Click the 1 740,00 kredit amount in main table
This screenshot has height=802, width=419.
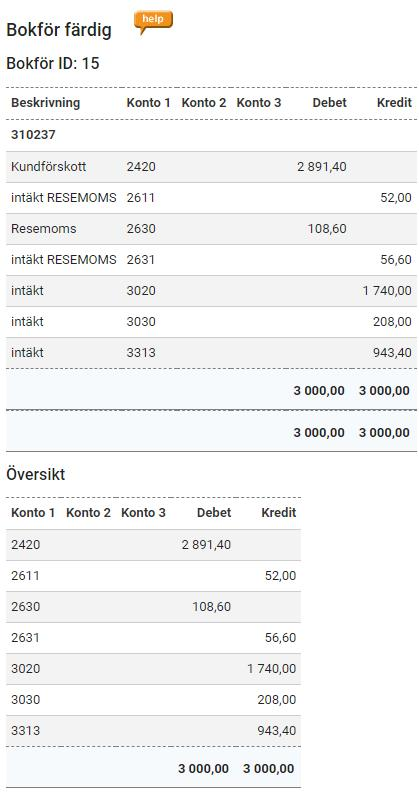pyautogui.click(x=387, y=291)
